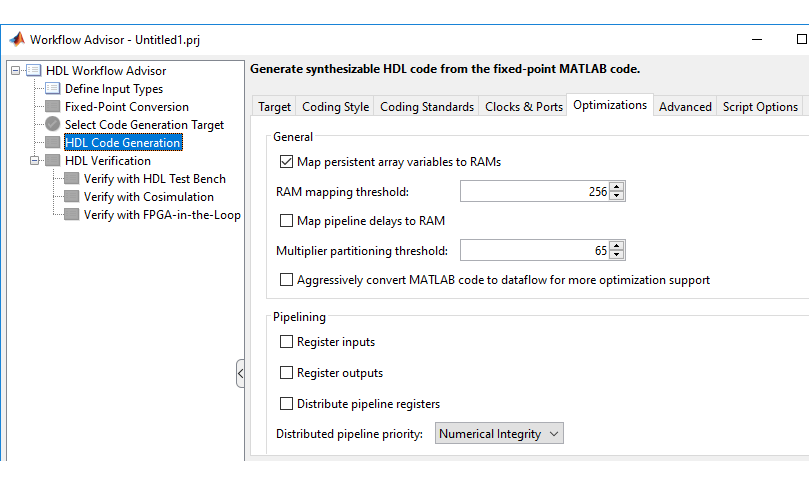
Task: Click the Define Input Types step icon
Action: point(53,89)
